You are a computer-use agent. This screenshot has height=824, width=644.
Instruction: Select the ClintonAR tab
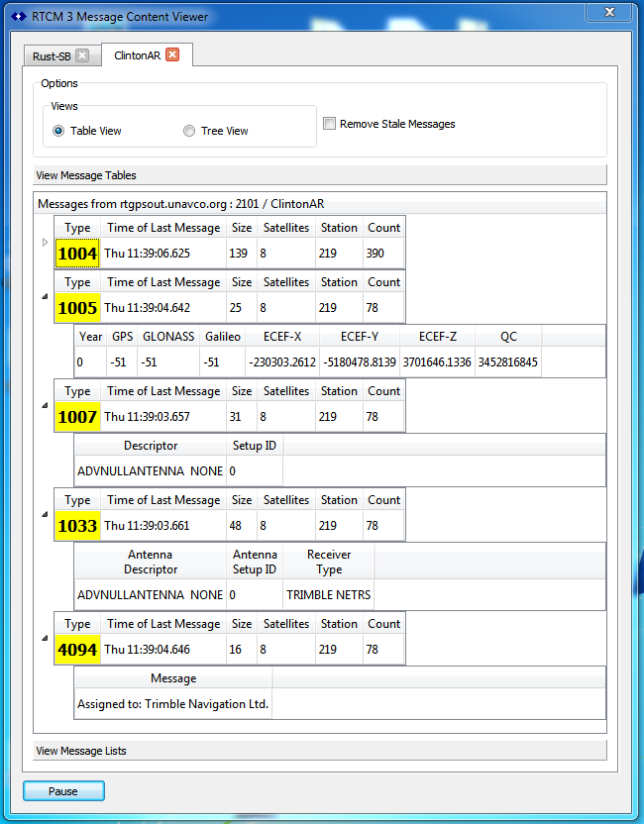[137, 55]
